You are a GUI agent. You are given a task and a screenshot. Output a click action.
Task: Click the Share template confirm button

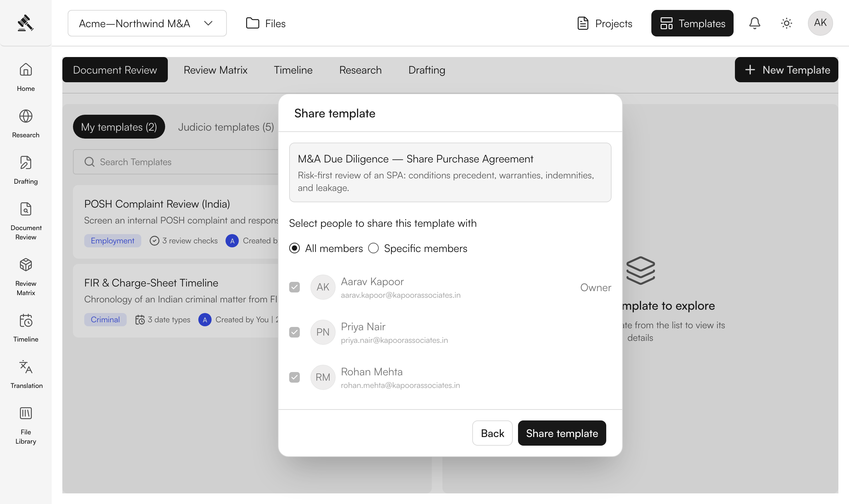(562, 433)
